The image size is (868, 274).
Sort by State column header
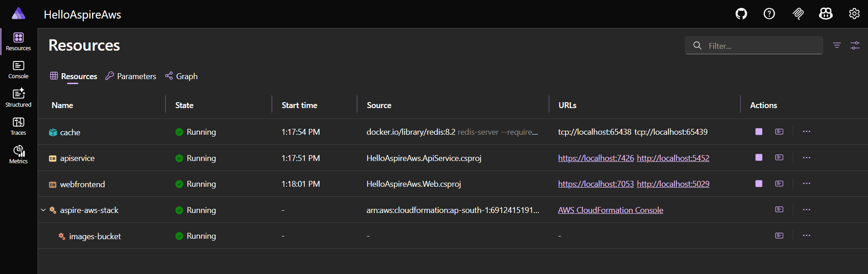(184, 105)
